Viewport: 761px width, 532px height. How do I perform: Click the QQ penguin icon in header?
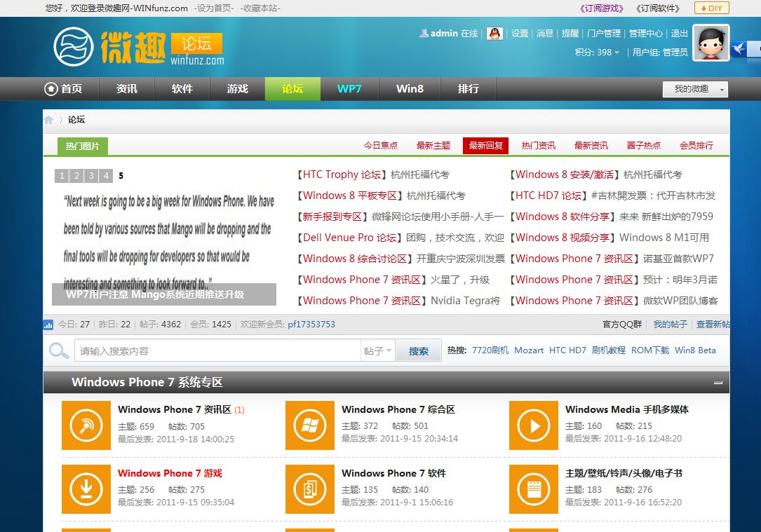pos(494,34)
